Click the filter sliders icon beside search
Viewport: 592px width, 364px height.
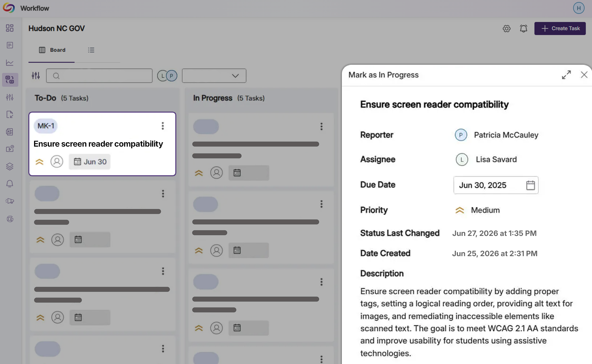[x=36, y=75]
